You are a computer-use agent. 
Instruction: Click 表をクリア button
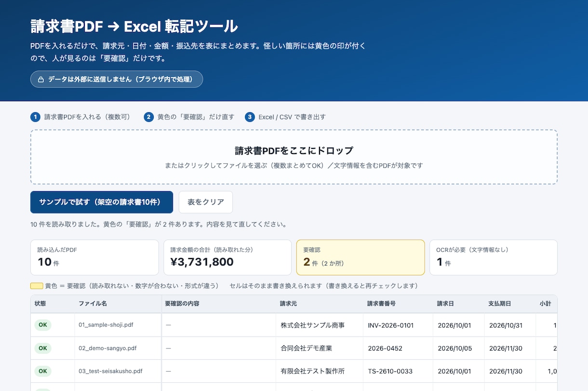[x=206, y=202]
